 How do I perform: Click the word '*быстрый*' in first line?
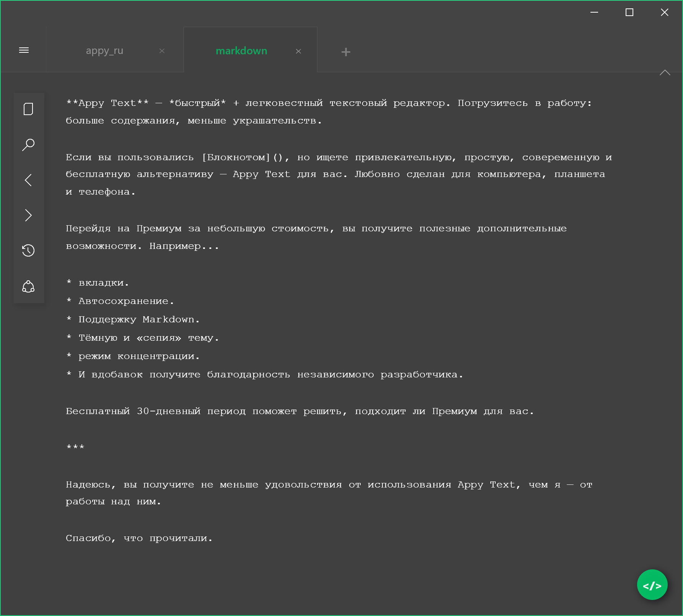[x=197, y=103]
